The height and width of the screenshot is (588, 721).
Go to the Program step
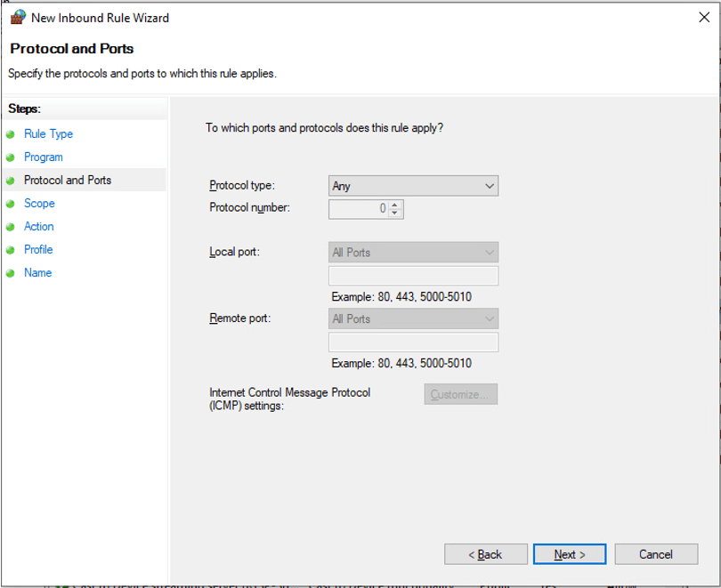point(44,157)
